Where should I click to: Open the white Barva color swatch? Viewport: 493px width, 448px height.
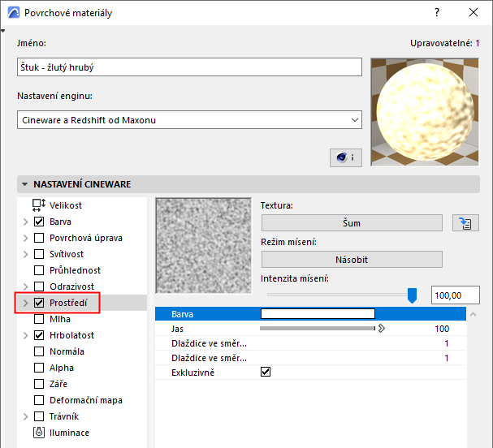[318, 313]
